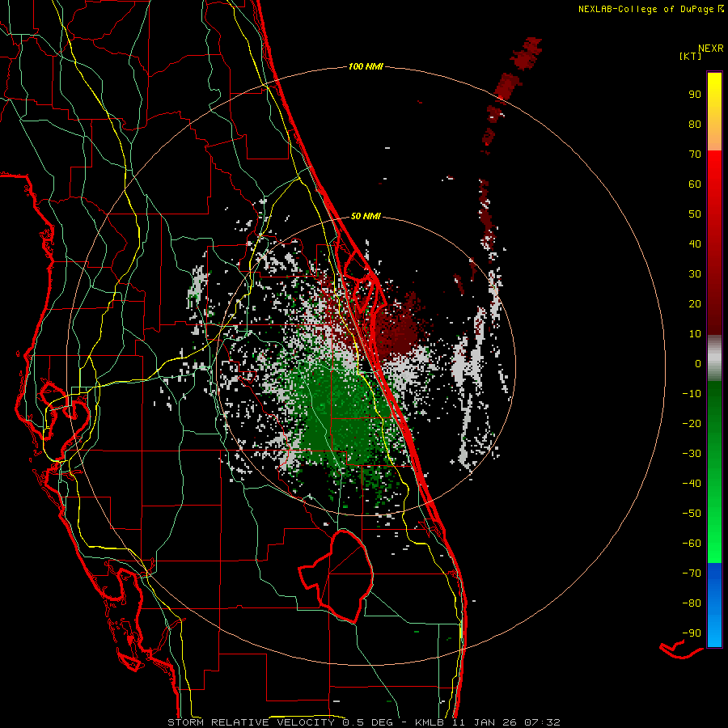Click the 70 value on velocity scale
Image resolution: width=728 pixels, height=728 pixels.
point(695,154)
